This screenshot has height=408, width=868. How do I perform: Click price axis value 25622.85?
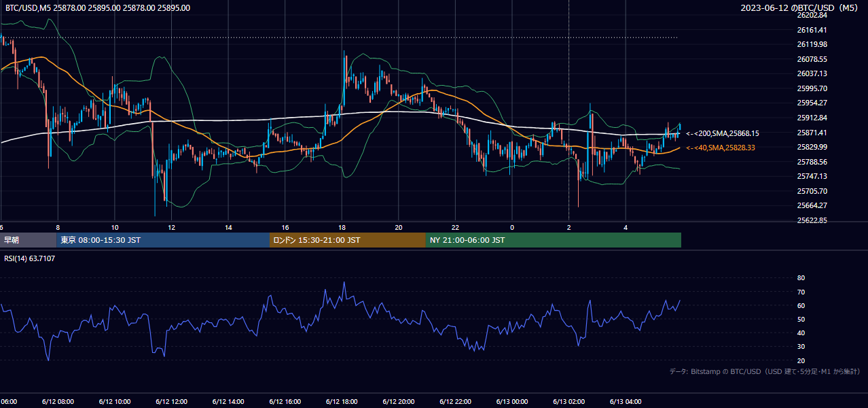(x=812, y=220)
